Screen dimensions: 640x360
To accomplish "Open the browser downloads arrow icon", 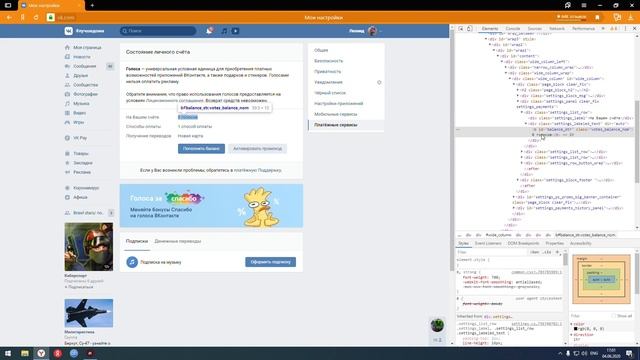I will [631, 18].
